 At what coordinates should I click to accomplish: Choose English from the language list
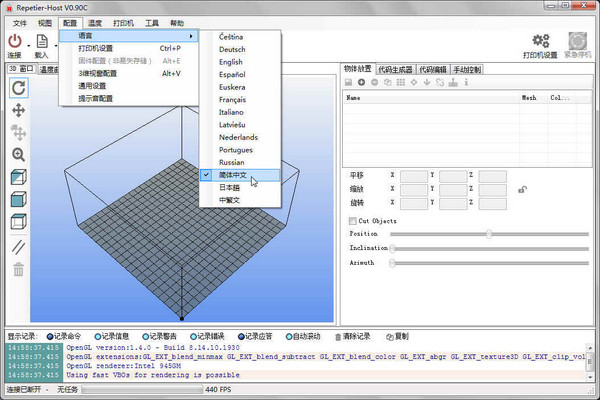tap(230, 62)
